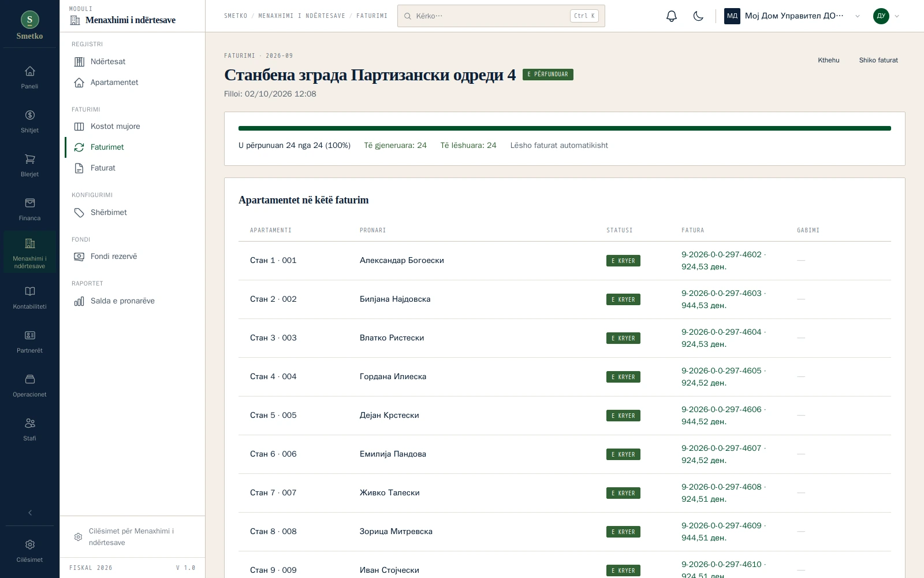Click owner name Зорица Митревска
The image size is (924, 578).
coord(396,531)
